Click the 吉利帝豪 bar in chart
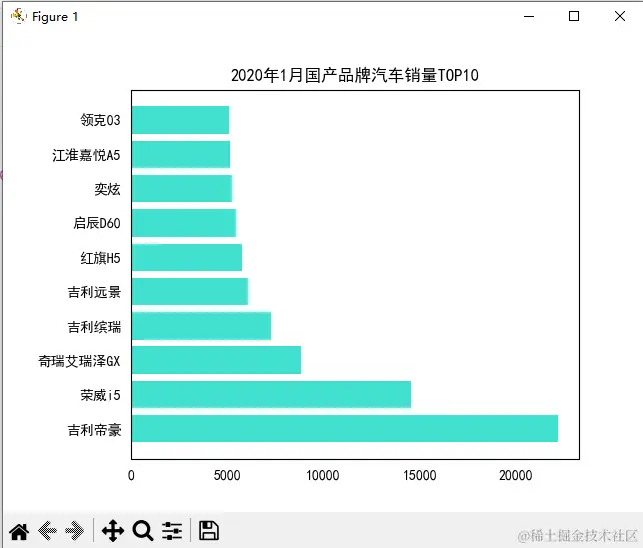The image size is (643, 548). point(345,429)
